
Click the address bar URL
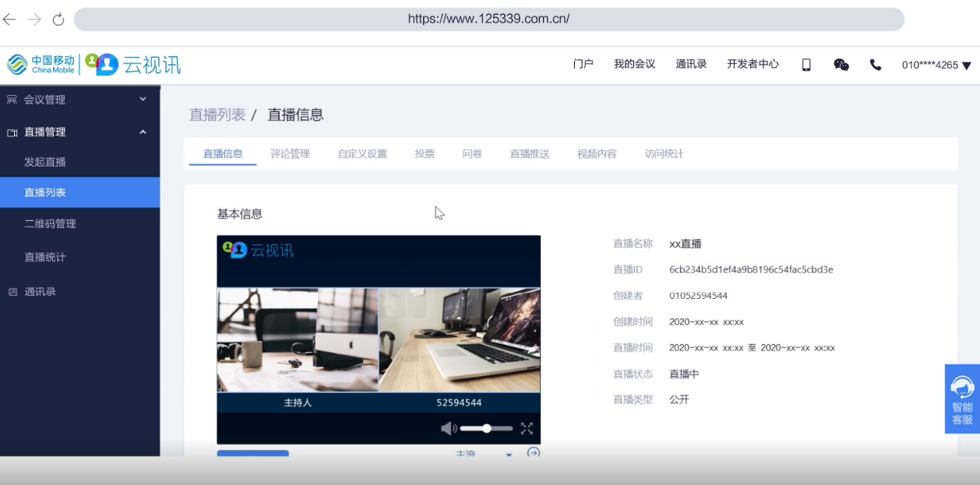(x=489, y=19)
